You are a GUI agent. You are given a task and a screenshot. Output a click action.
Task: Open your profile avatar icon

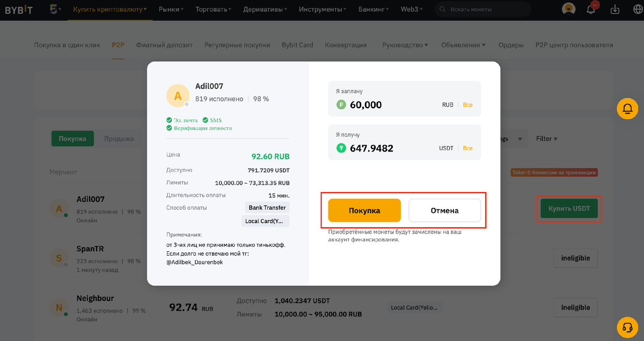click(x=568, y=9)
